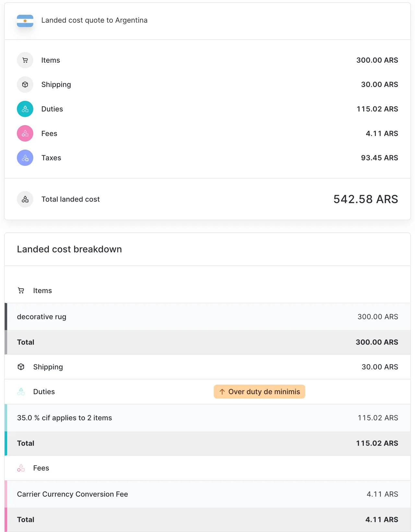Click the teal color bar beside Duties total
Viewport: 415px width, 532px height.
pyautogui.click(x=6, y=443)
